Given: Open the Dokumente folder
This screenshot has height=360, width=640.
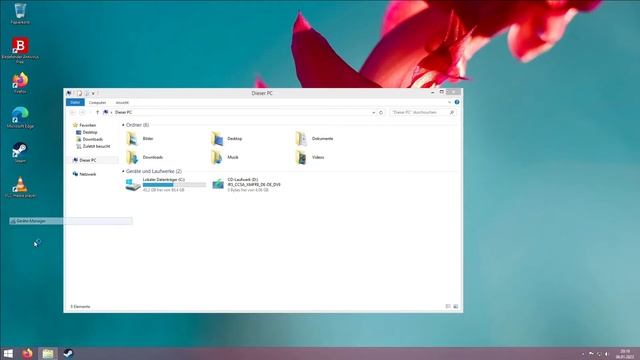Looking at the screenshot, I should coord(314,139).
